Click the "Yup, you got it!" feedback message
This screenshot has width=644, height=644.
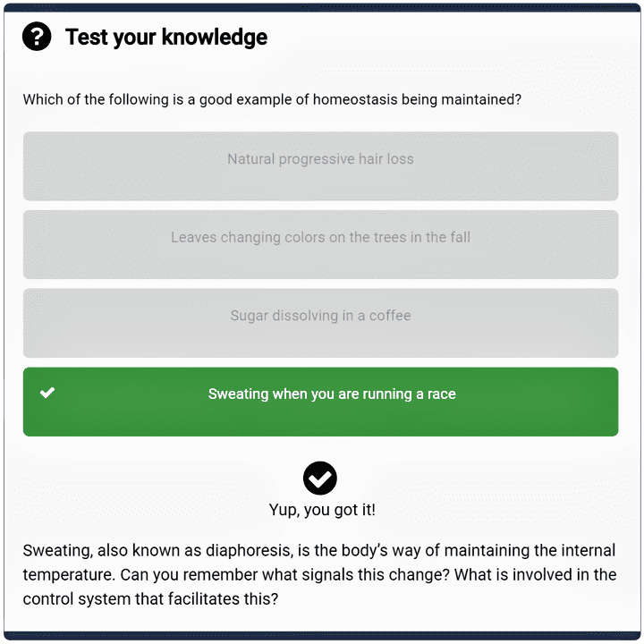pyautogui.click(x=322, y=510)
